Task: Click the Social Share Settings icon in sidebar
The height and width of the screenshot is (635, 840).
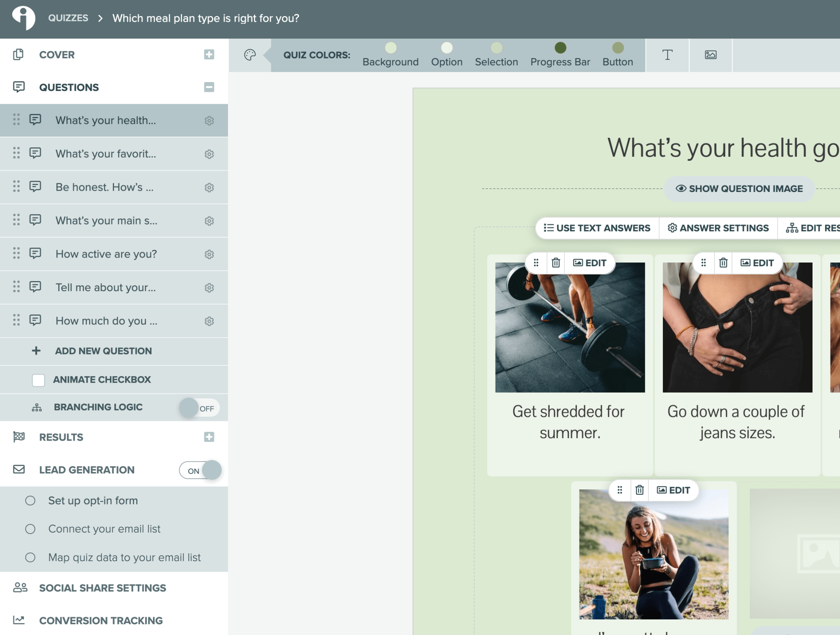Action: click(x=19, y=587)
